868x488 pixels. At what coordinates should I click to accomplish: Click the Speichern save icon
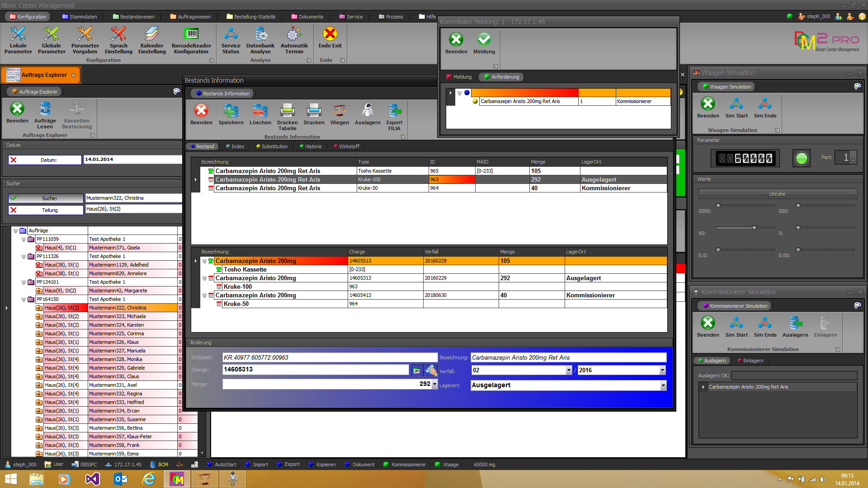point(231,111)
